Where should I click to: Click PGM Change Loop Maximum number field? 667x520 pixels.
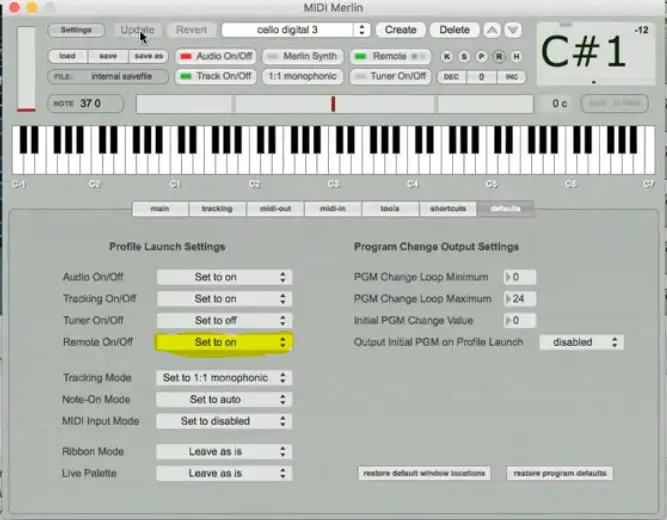520,299
